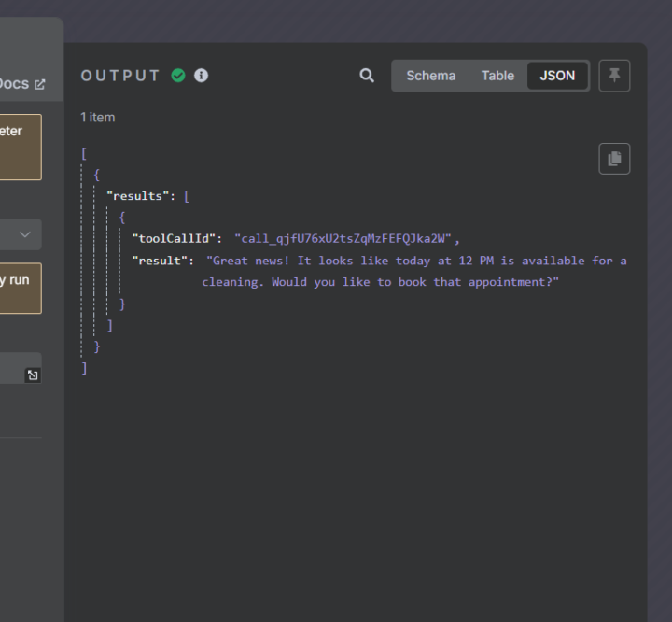The height and width of the screenshot is (622, 672).
Task: Click the green success checkmark icon
Action: coord(178,76)
